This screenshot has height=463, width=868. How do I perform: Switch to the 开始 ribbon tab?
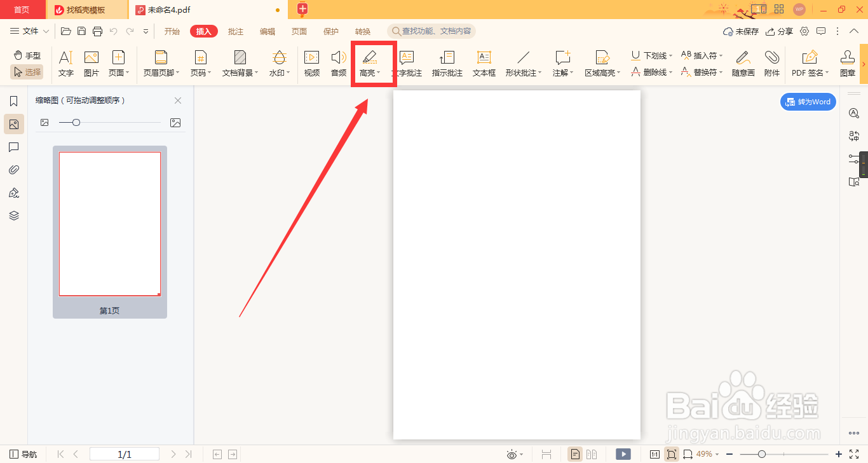coord(172,31)
